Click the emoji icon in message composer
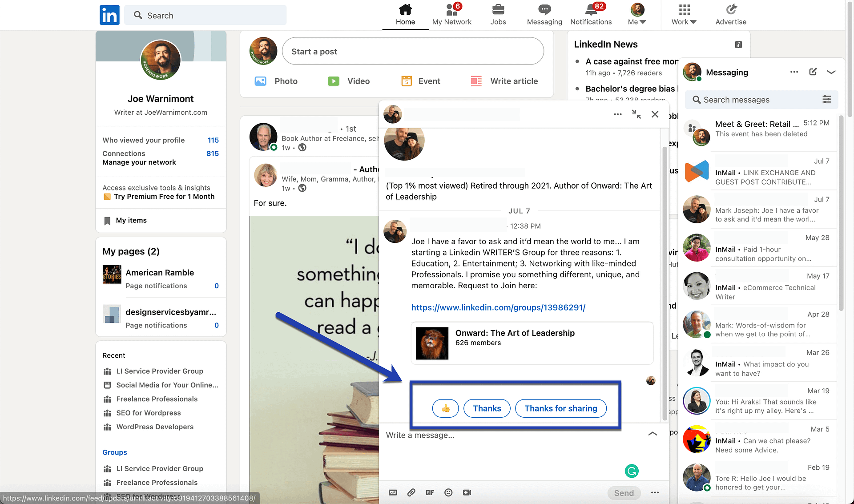This screenshot has width=854, height=504. [449, 492]
